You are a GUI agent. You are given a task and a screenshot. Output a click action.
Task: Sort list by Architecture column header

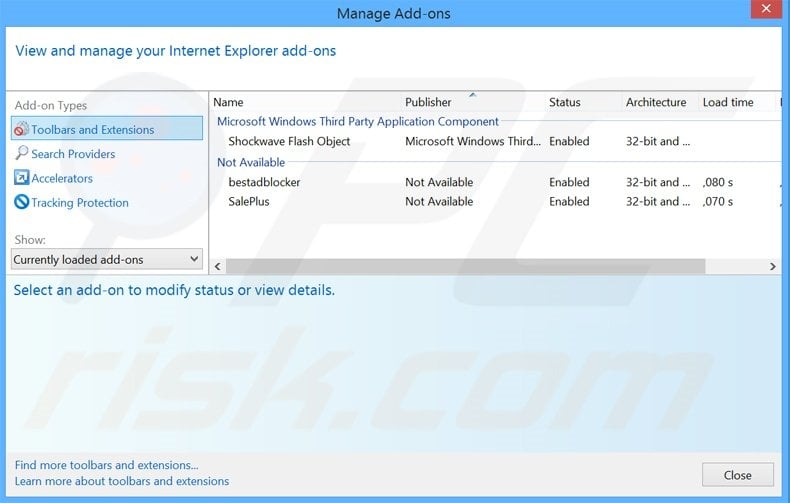tap(656, 102)
